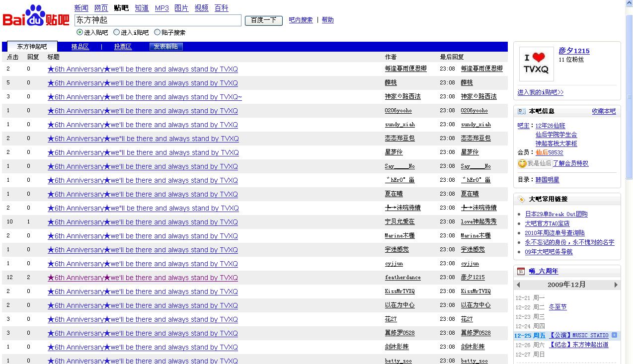Click the 11 位粉丝 fans count text
This screenshot has width=633, height=364.
[571, 60]
